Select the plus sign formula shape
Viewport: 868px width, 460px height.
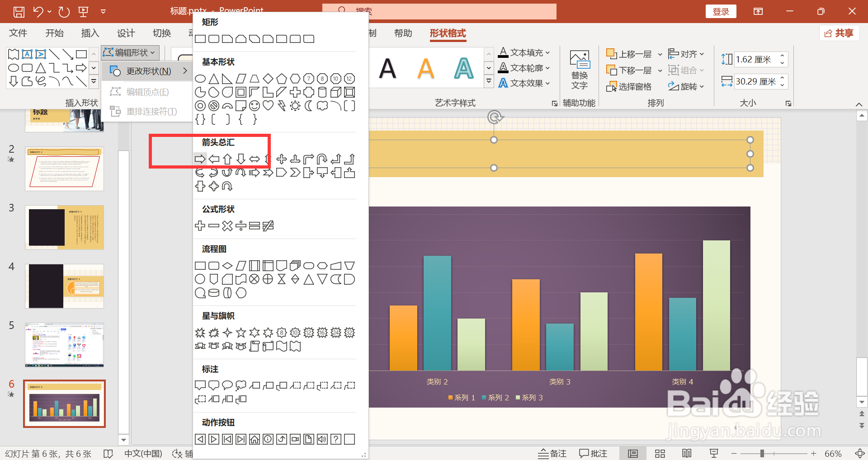[200, 226]
